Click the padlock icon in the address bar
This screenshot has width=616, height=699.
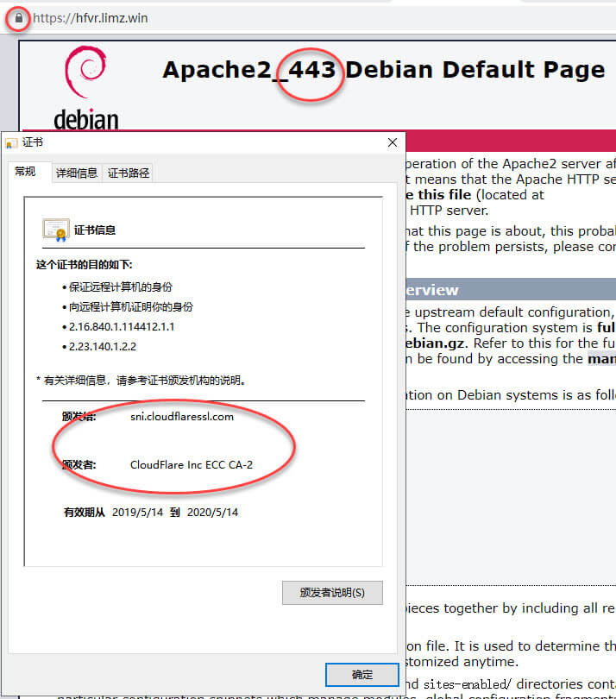coord(19,18)
